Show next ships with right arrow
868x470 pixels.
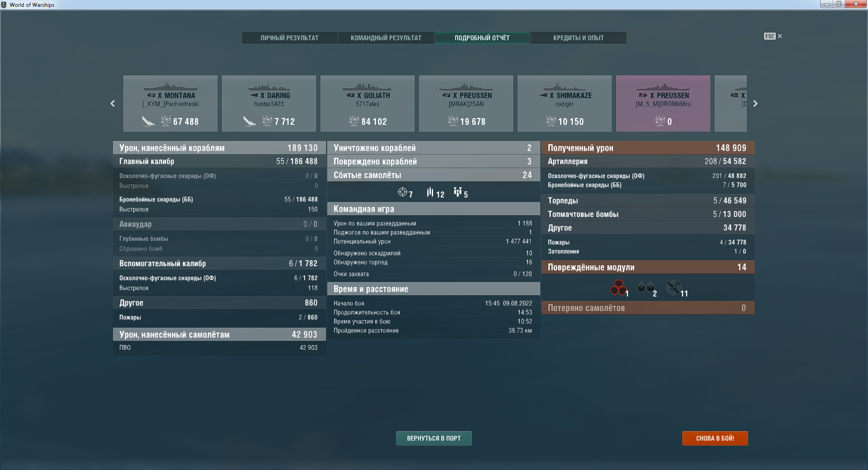point(755,103)
